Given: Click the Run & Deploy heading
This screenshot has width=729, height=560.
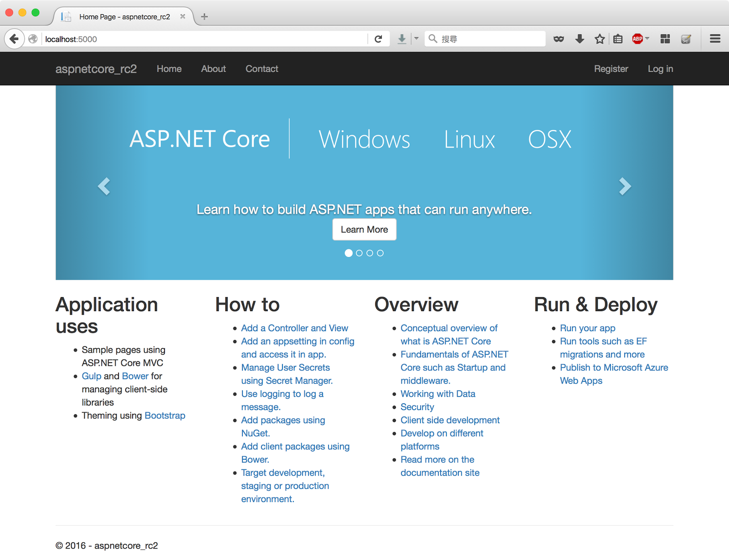Looking at the screenshot, I should coord(596,304).
